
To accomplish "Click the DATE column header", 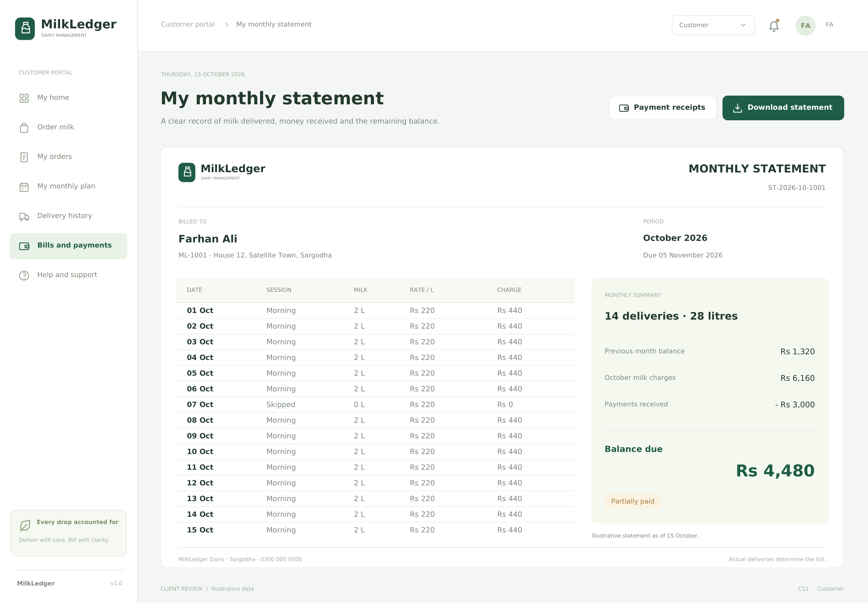I will [194, 290].
